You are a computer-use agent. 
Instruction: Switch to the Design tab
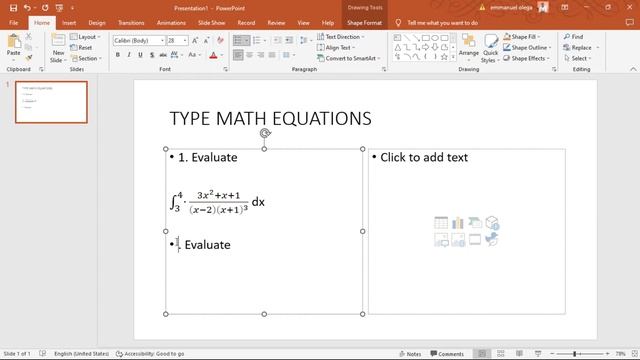[x=97, y=23]
